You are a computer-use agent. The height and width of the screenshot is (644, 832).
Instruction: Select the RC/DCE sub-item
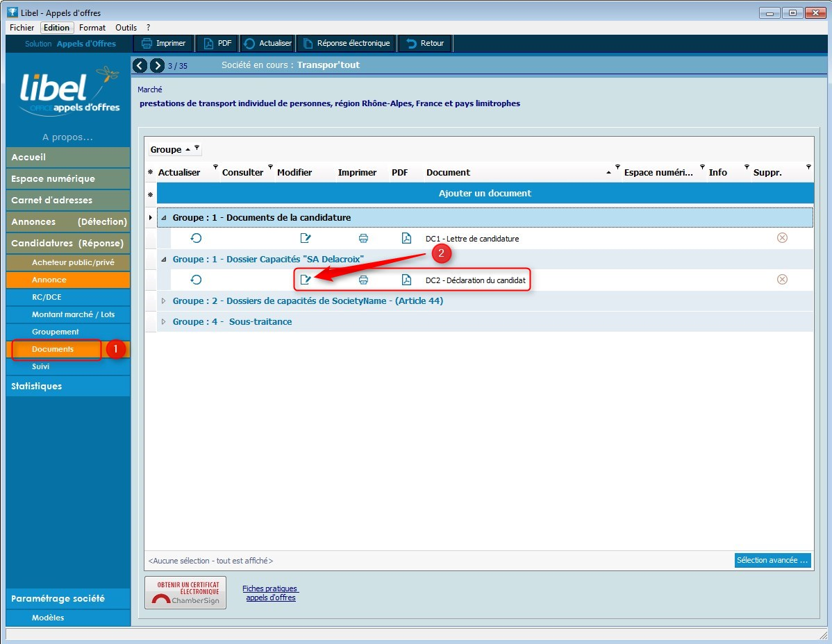pos(68,297)
